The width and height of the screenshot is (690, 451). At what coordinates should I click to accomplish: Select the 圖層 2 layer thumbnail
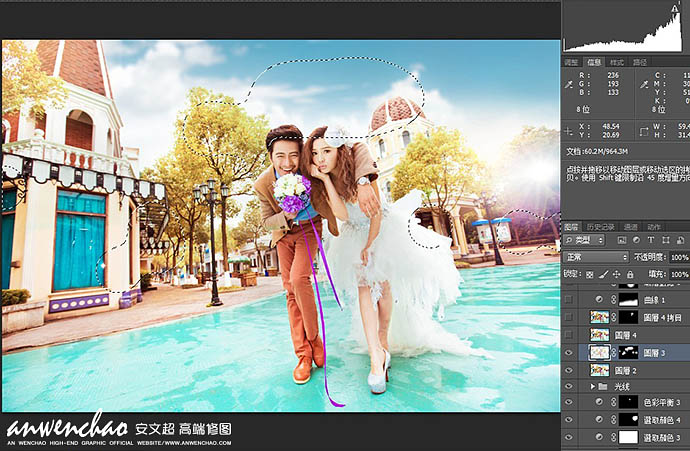coord(600,369)
